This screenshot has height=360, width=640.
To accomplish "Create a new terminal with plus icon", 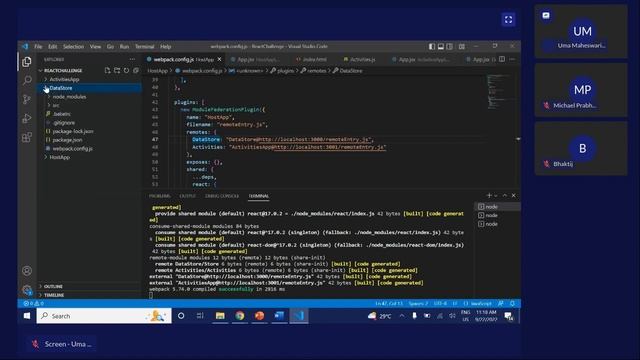I will (x=489, y=196).
